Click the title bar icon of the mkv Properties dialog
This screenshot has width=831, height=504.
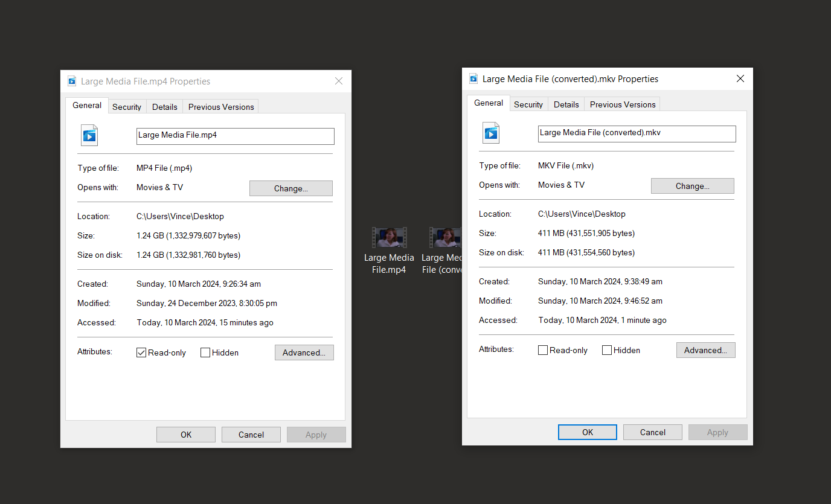point(472,78)
